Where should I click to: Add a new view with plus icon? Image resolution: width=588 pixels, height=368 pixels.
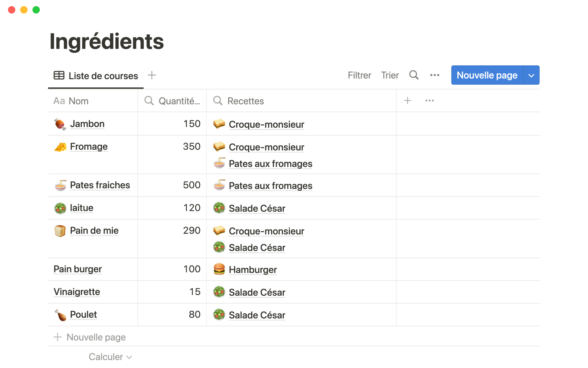point(152,75)
